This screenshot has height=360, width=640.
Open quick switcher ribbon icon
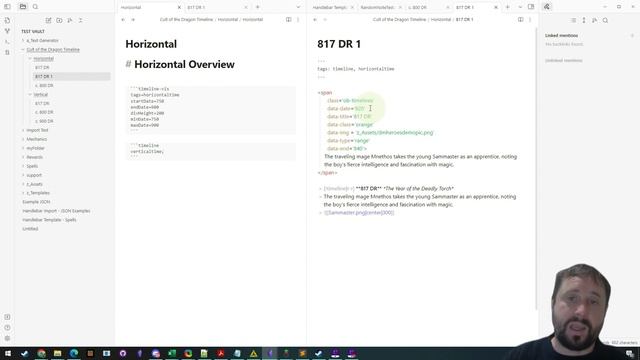(x=7, y=20)
